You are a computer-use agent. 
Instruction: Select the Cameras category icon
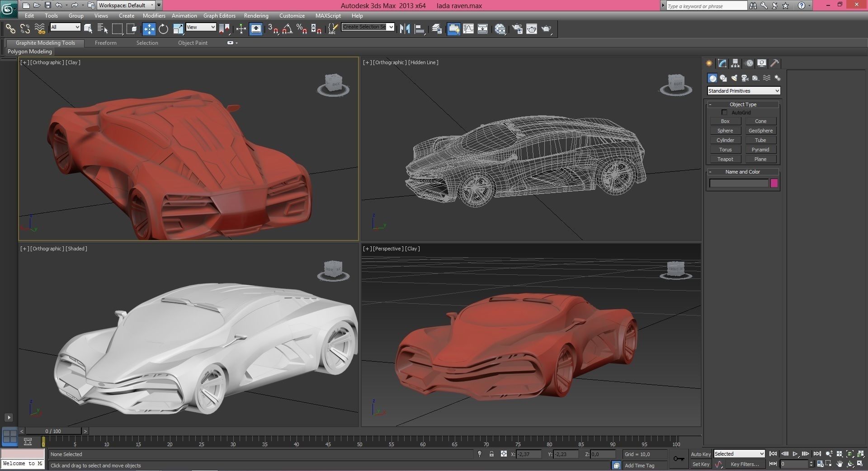click(x=745, y=78)
